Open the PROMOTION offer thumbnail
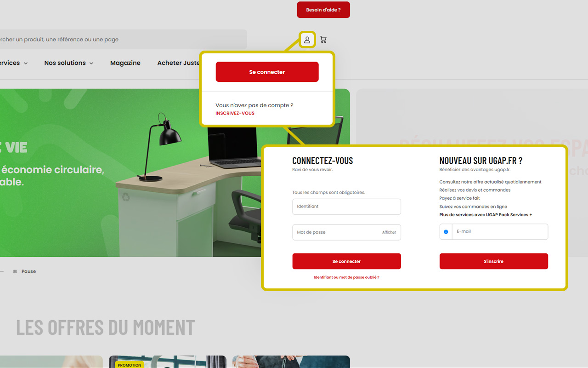Viewport: 588px width, 368px height. tap(167, 362)
